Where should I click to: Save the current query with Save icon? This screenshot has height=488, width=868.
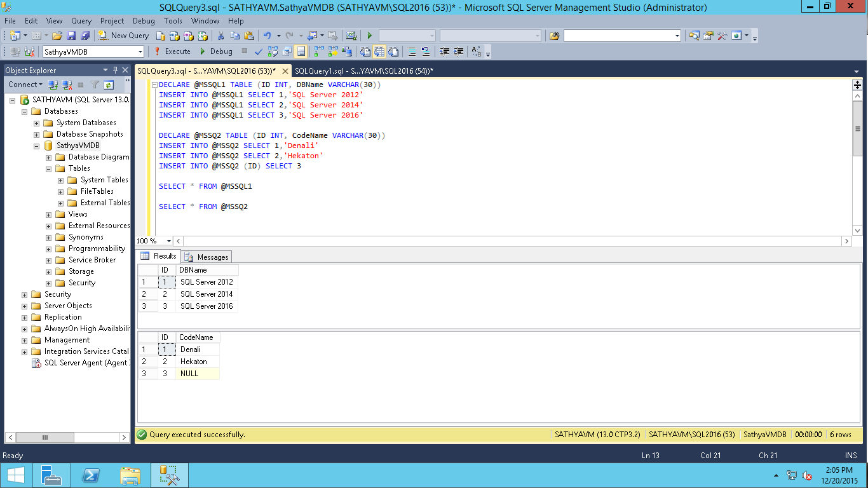coord(71,36)
